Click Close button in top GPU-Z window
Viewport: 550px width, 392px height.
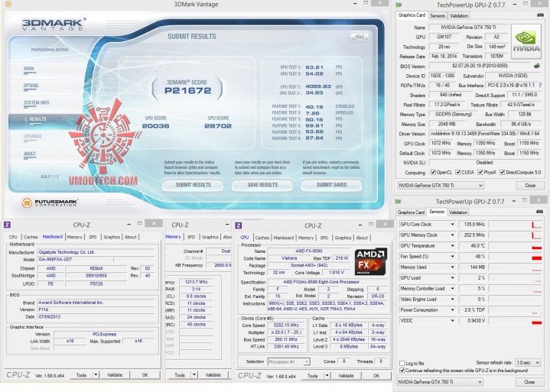point(529,186)
